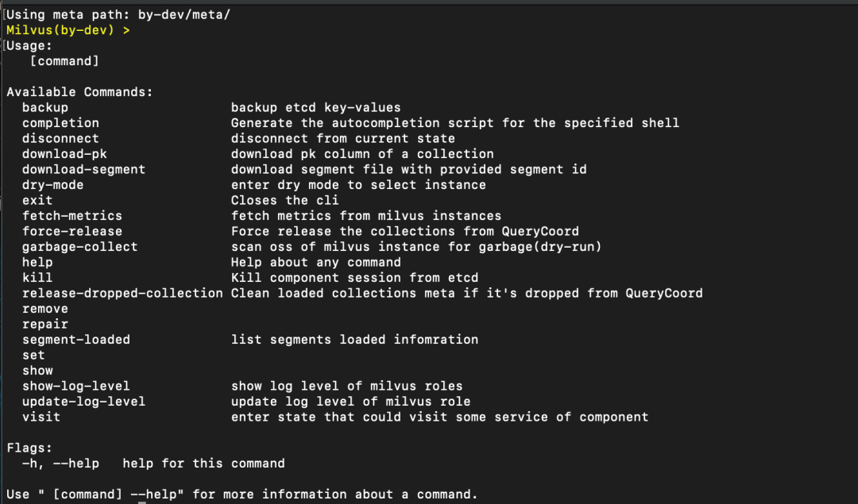This screenshot has height=504, width=858.
Task: Click the Milvus(by-dev) prompt line
Action: click(68, 30)
